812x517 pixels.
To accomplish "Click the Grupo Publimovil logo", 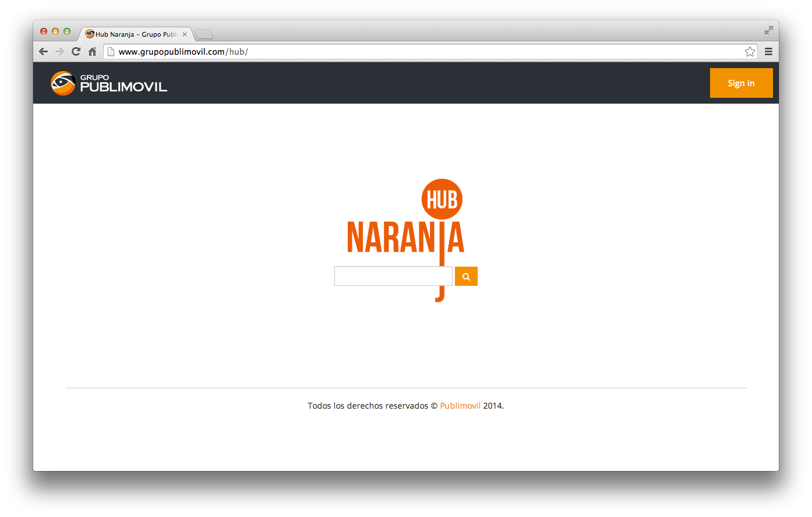I will (109, 83).
